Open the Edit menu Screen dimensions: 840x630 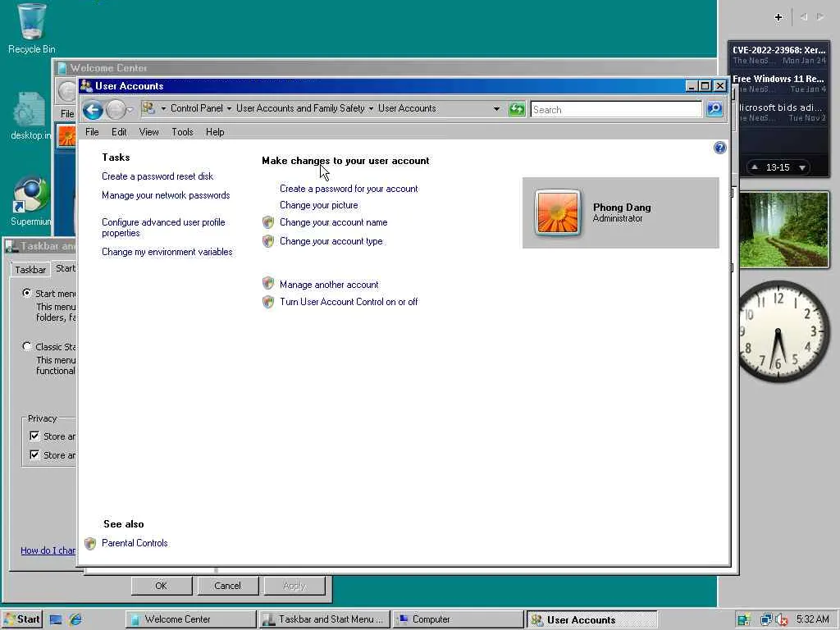[x=119, y=132]
